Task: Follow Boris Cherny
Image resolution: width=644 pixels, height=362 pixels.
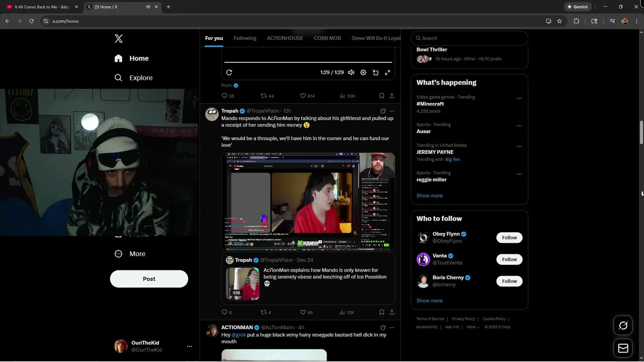Action: [x=509, y=281]
